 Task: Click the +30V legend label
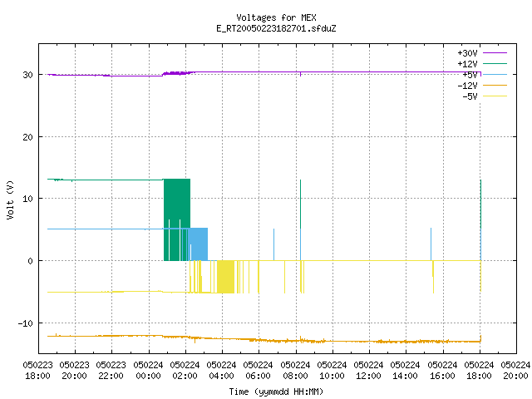467,53
